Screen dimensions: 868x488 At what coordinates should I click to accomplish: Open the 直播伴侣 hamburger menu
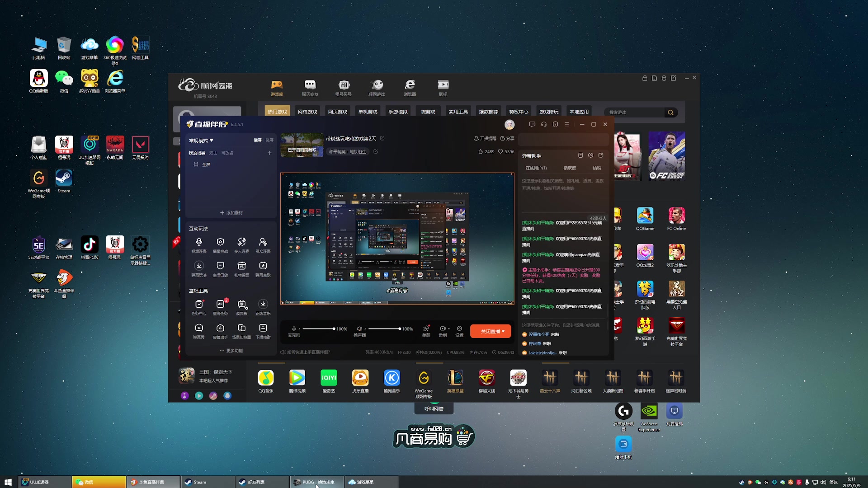click(567, 124)
